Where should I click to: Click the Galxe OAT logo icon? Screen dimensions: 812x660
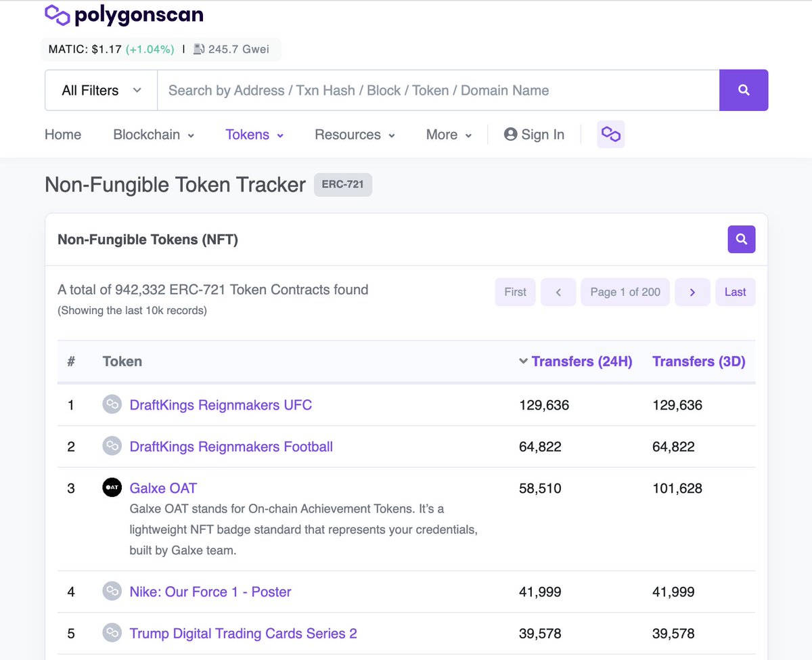112,487
